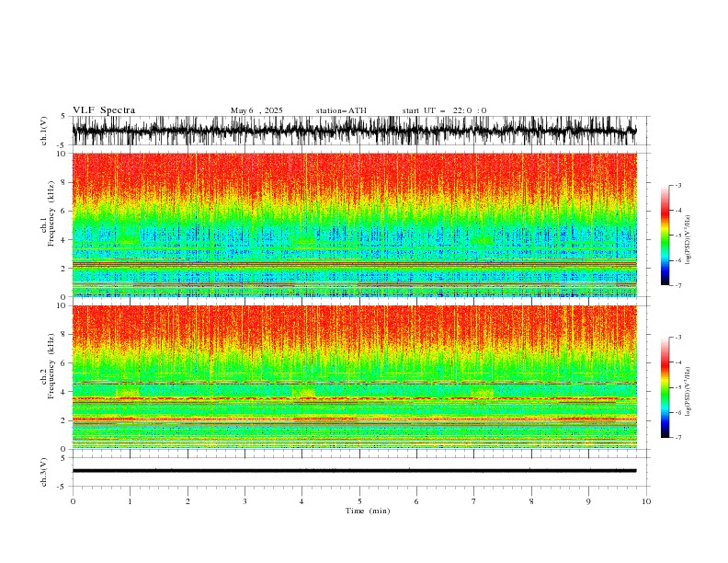Click the "10" kHz tick on ch.2 frequency axis
Viewport: 728px width, 563px height.
pyautogui.click(x=61, y=305)
